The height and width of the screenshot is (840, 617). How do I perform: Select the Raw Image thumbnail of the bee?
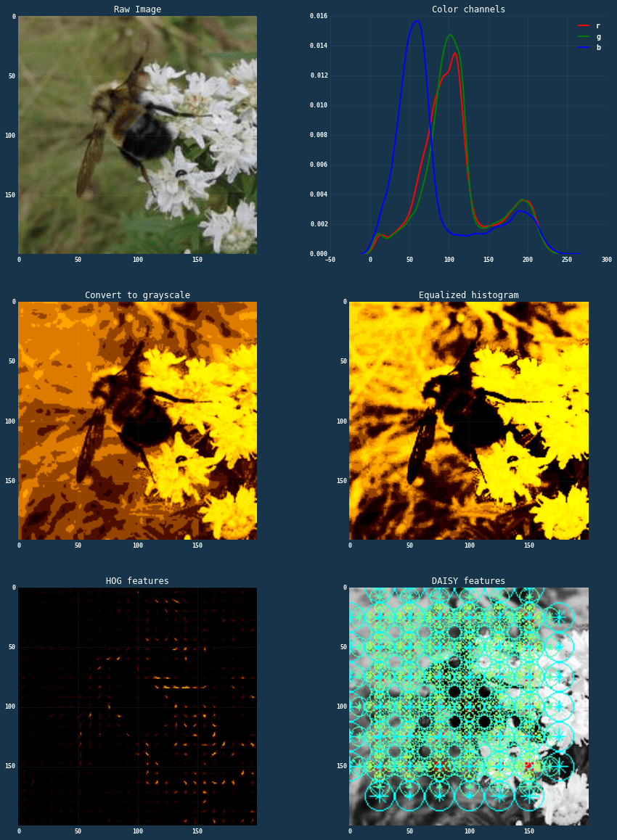136,135
